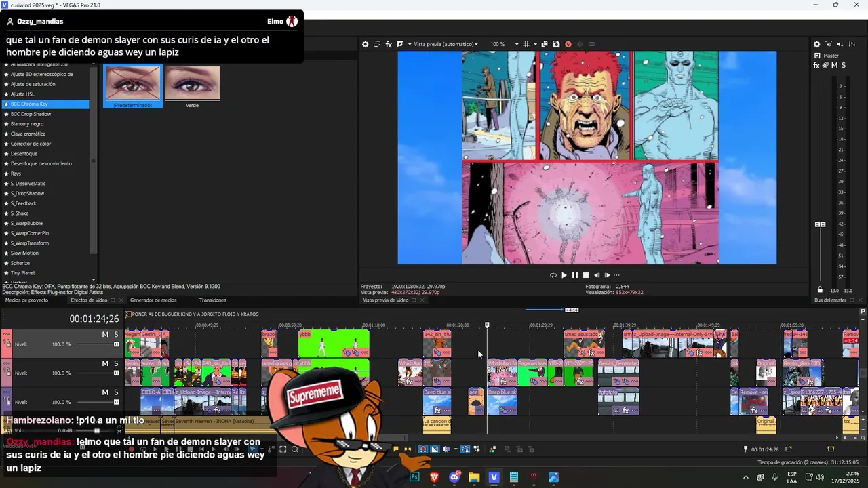Show hidden system tray icons
The image size is (868, 488).
[x=746, y=477]
